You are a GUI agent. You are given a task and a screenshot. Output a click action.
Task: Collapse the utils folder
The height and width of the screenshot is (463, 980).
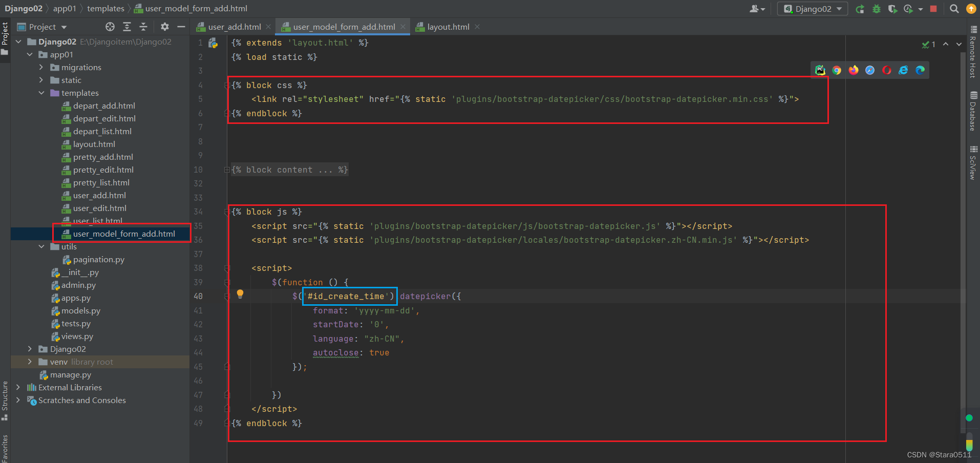41,246
